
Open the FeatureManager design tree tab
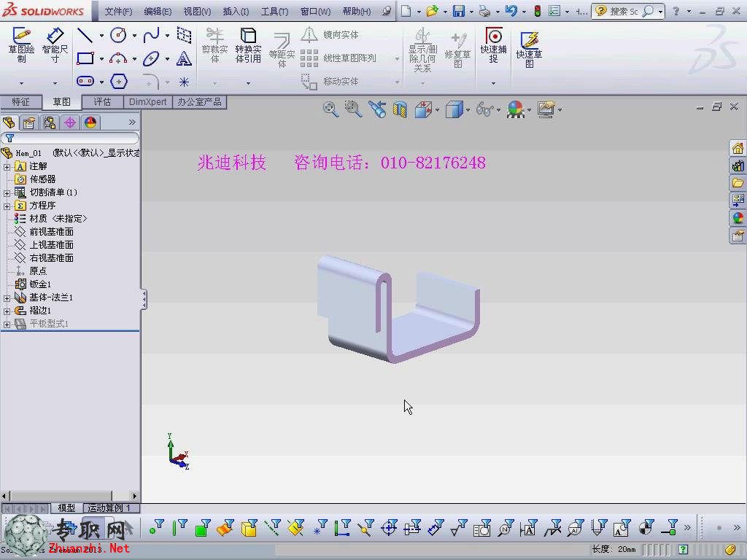click(x=9, y=122)
